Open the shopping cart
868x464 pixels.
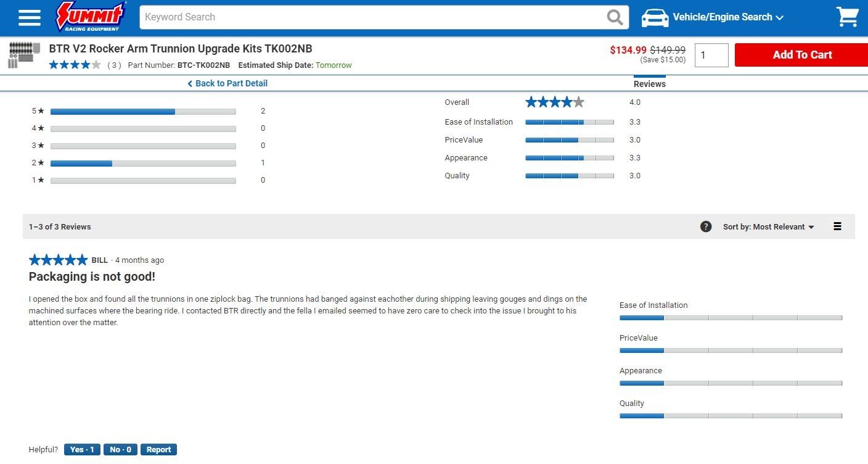(847, 17)
